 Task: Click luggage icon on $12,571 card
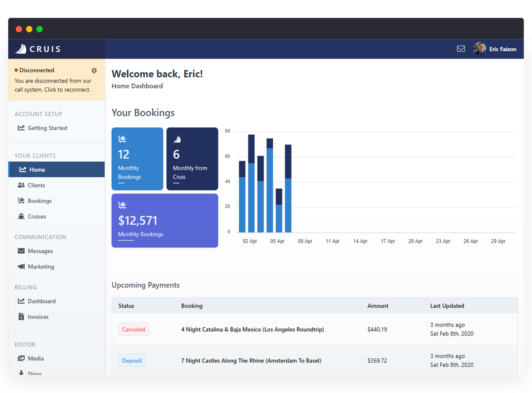(x=122, y=205)
